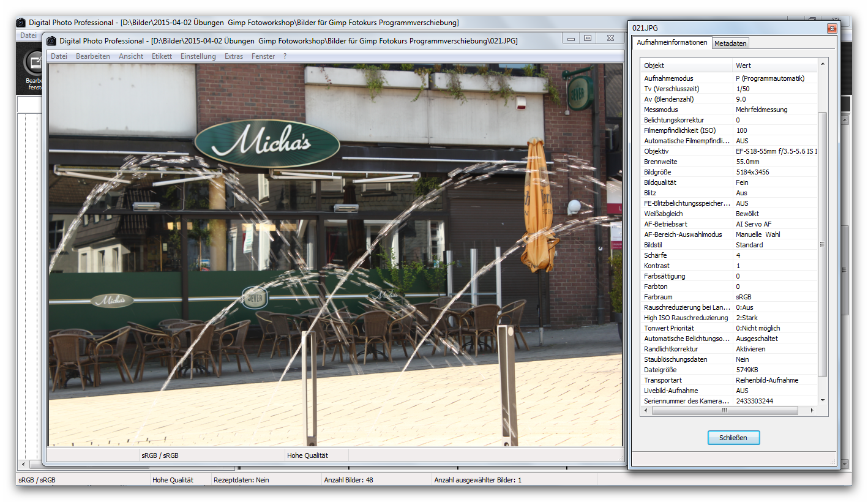
Task: Click the fountain photo in the image window
Action: point(335,255)
